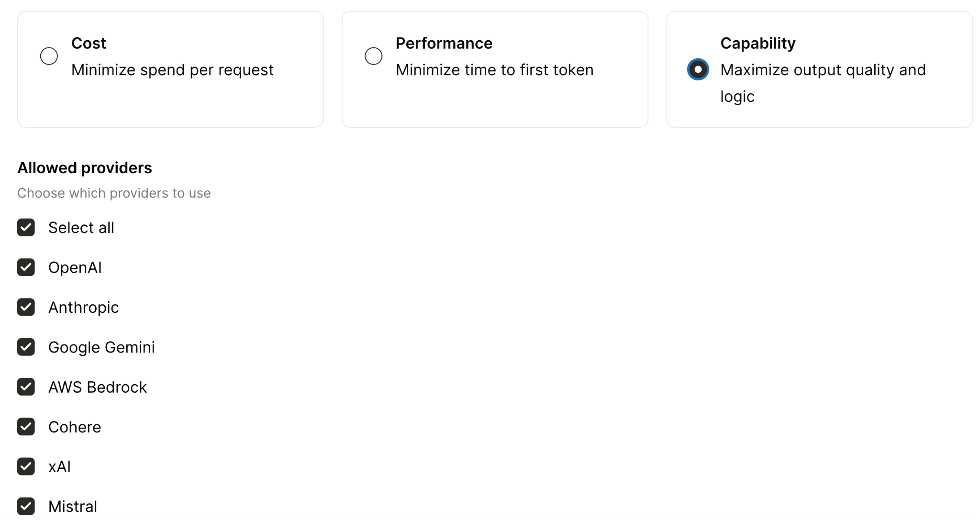Screen dimensions: 980x520
Task: Choose Performance to minimize time to first token
Action: tap(373, 56)
